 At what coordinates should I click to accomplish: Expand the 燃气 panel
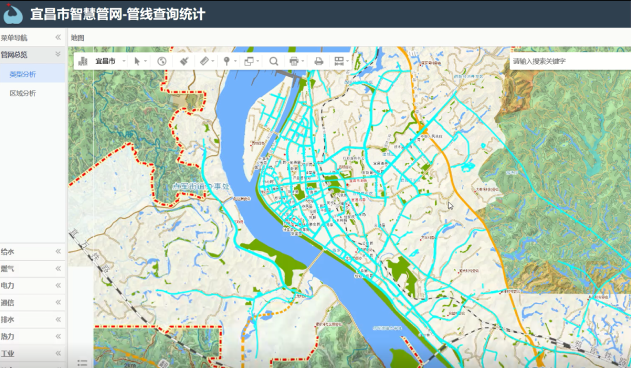pos(32,269)
